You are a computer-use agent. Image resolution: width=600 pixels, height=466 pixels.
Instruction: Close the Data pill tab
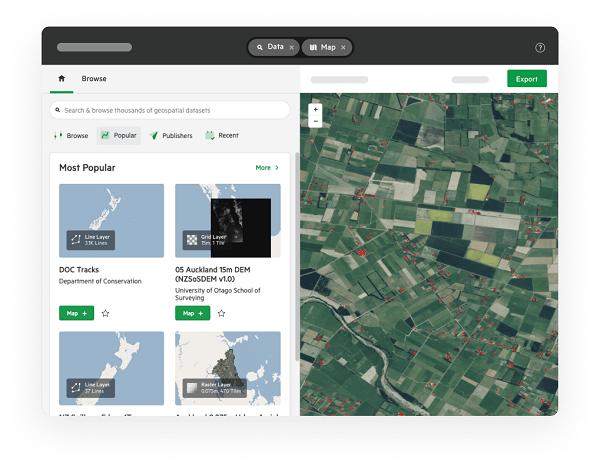click(292, 47)
